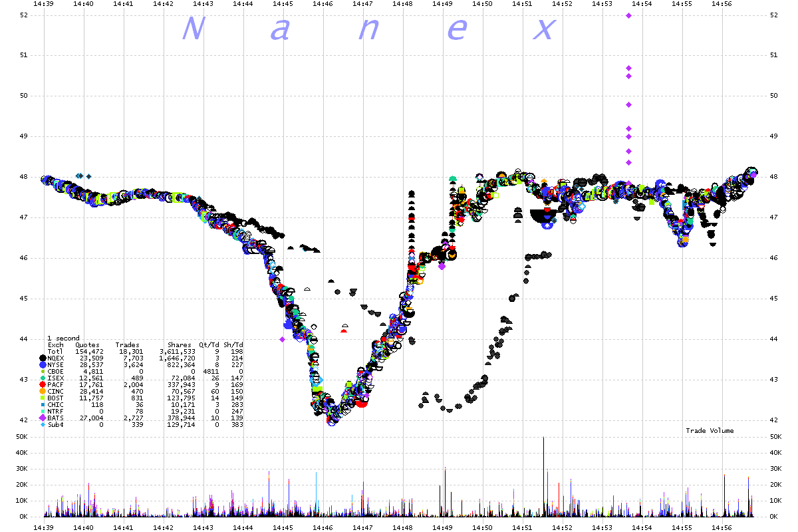The image size is (798, 532).
Task: Select the aqua NTRF legend square
Action: coord(43,411)
